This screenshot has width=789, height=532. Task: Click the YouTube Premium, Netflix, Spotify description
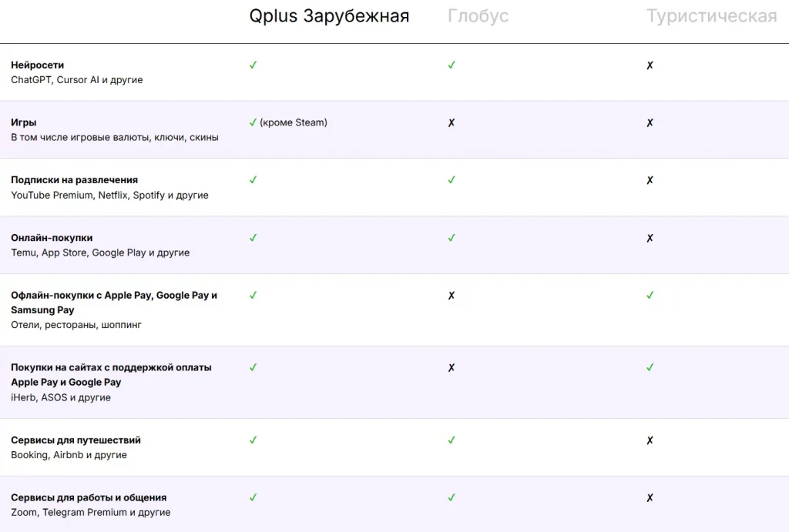point(109,196)
